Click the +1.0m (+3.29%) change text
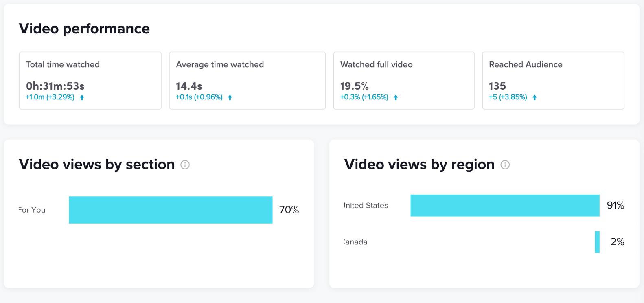This screenshot has width=644, height=303. (x=50, y=97)
